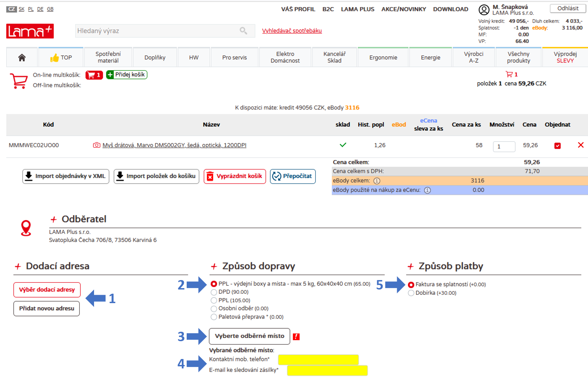This screenshot has height=381, width=588.
Task: Open the Energie category
Action: point(431,57)
